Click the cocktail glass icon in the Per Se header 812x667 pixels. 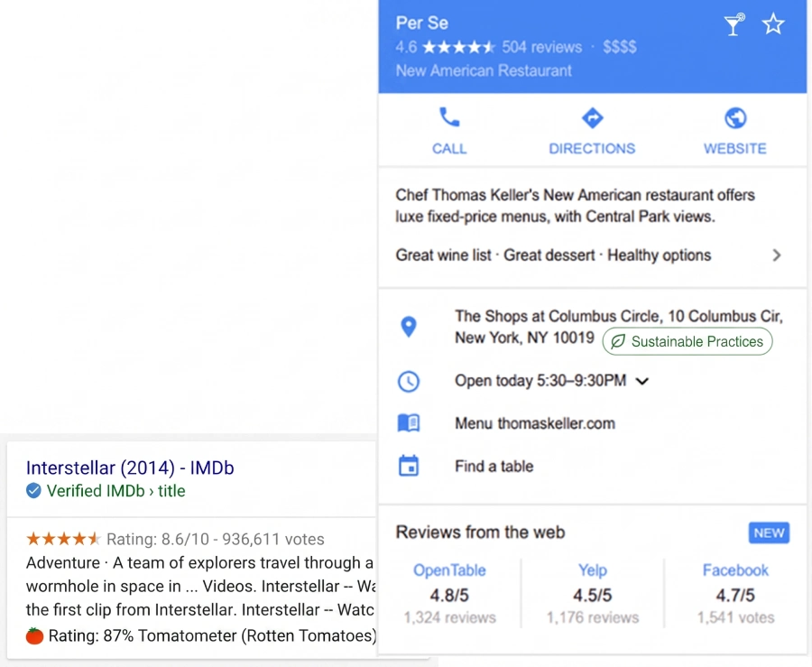coord(734,24)
